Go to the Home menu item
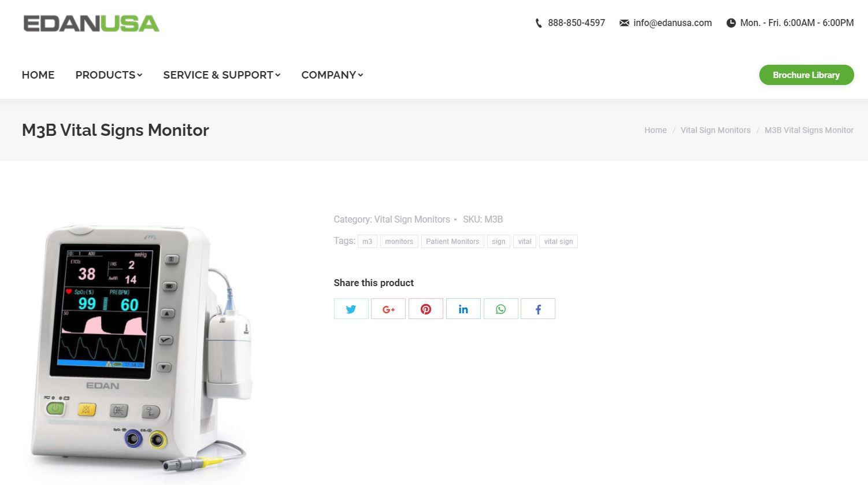The image size is (868, 485). (x=38, y=75)
